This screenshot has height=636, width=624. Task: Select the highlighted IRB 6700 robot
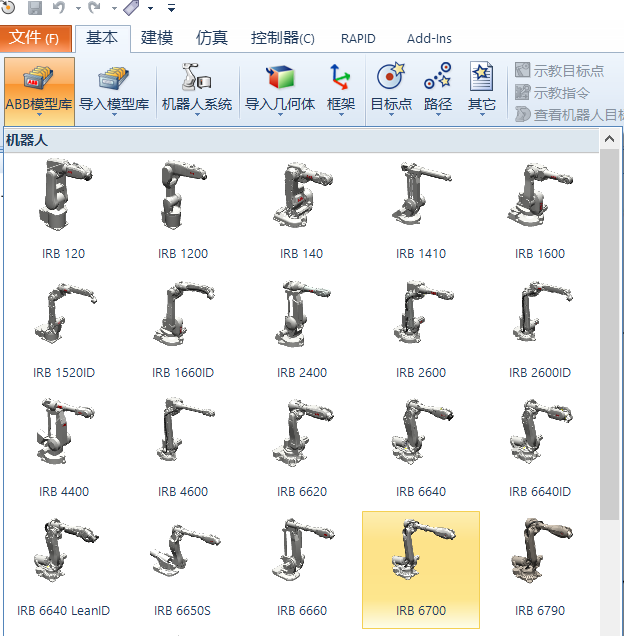click(x=421, y=569)
